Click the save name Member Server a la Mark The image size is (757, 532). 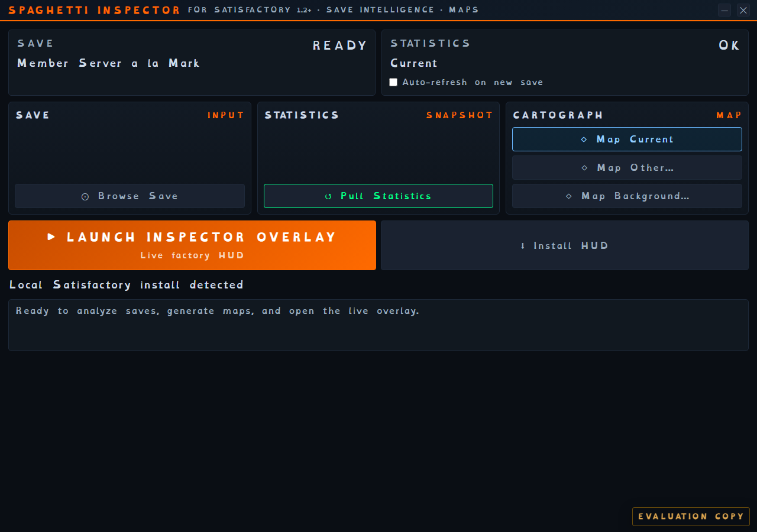click(x=109, y=63)
